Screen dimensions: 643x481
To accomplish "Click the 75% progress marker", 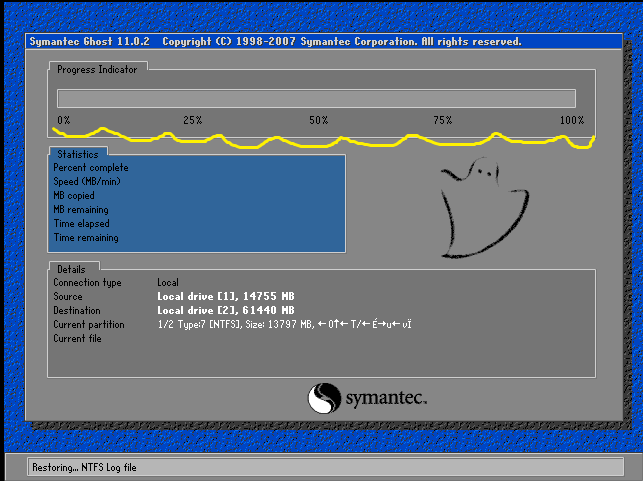I will click(x=442, y=120).
